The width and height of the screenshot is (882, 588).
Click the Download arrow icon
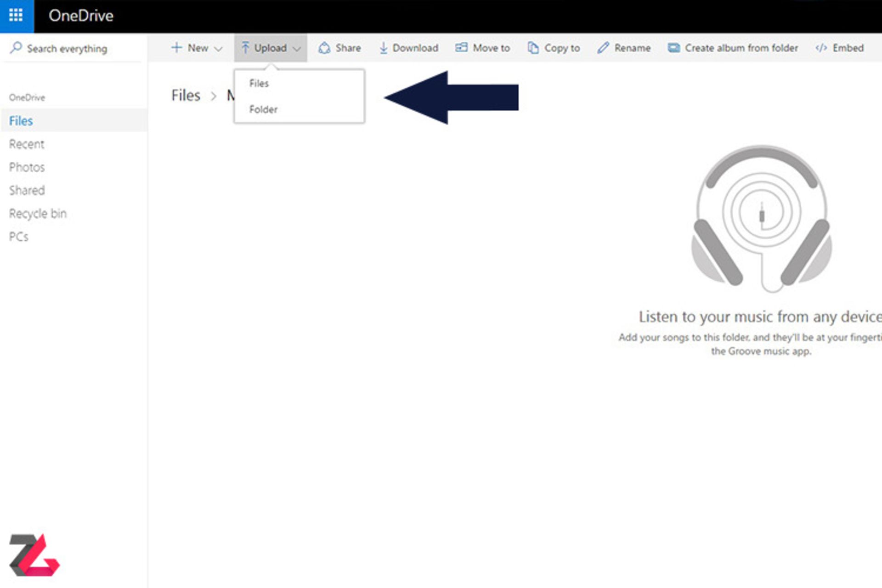click(383, 48)
